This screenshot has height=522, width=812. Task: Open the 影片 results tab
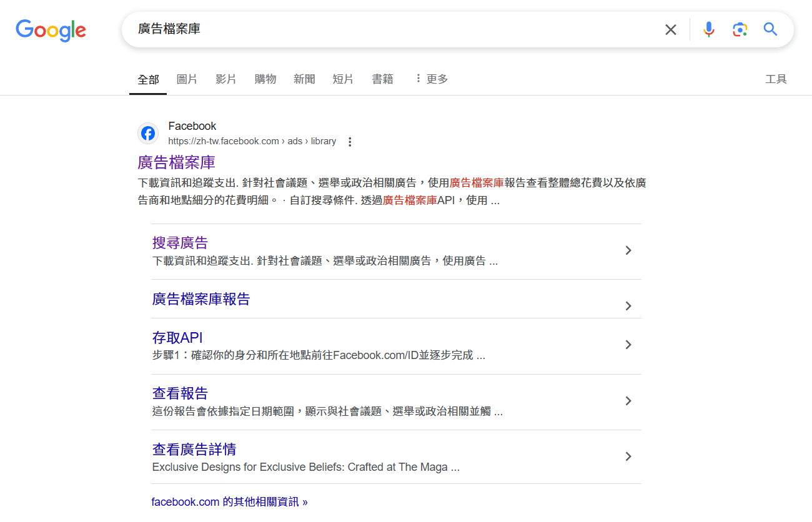226,79
